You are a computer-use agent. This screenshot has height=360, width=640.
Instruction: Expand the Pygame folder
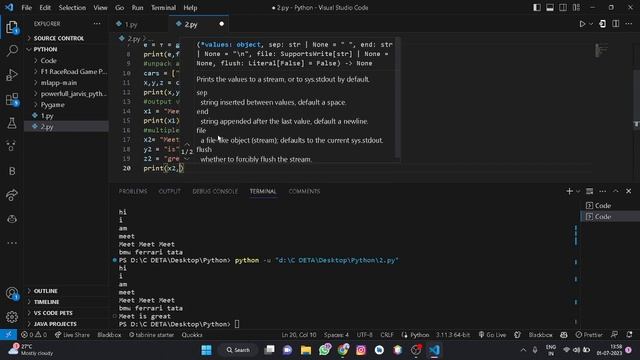pyautogui.click(x=67, y=104)
